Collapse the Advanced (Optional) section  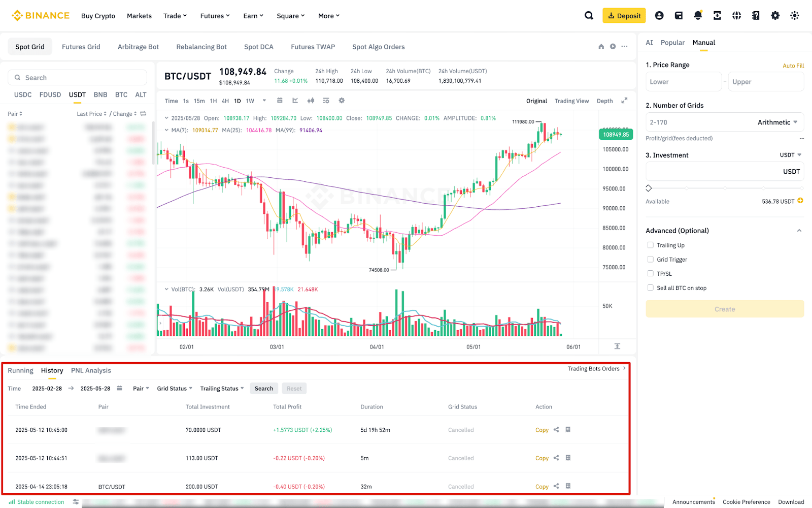click(799, 231)
